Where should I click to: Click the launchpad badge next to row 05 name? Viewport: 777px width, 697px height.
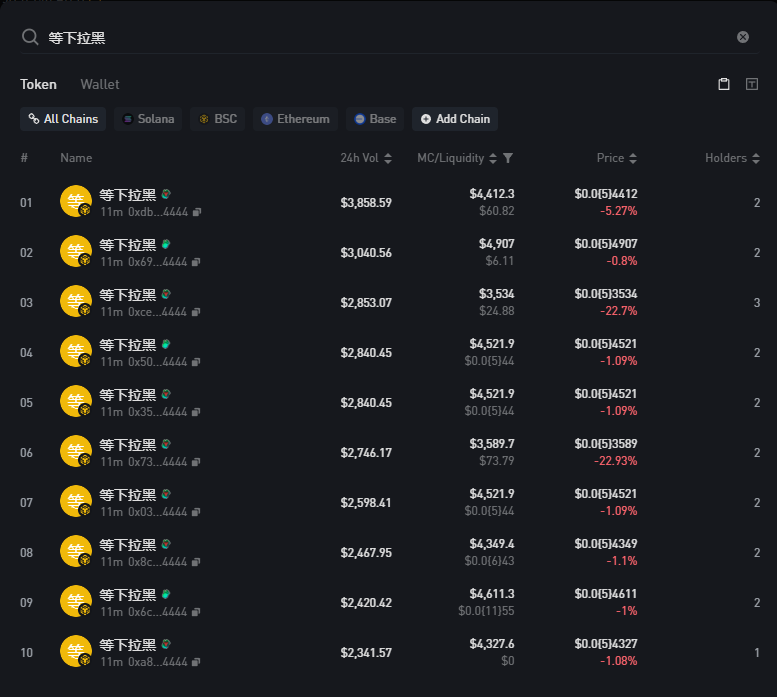point(166,394)
